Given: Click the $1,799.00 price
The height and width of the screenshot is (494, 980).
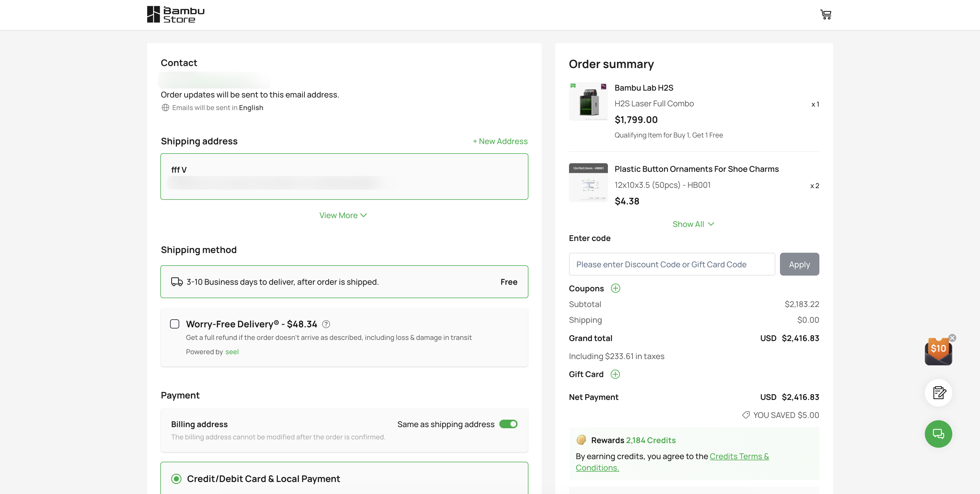Looking at the screenshot, I should point(636,119).
